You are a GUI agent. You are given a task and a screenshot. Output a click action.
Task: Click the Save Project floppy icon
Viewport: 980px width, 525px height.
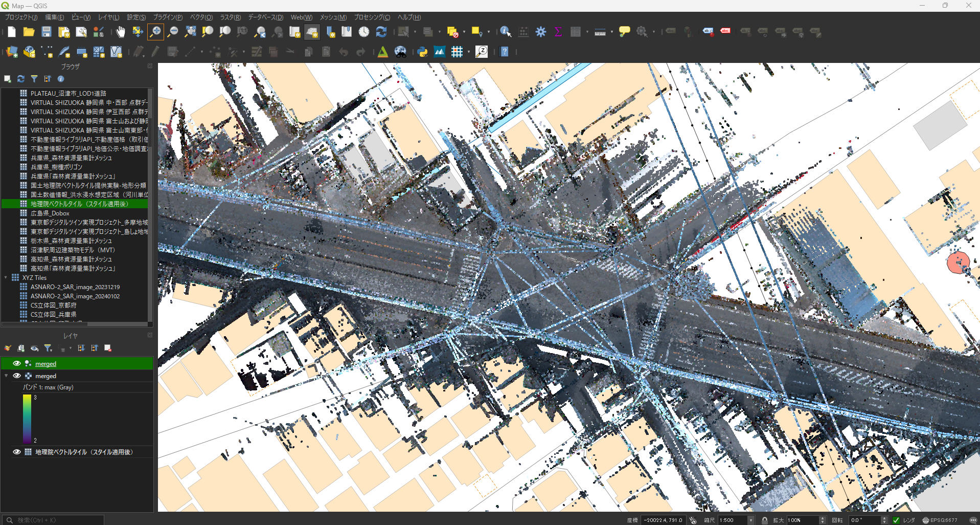tap(46, 32)
